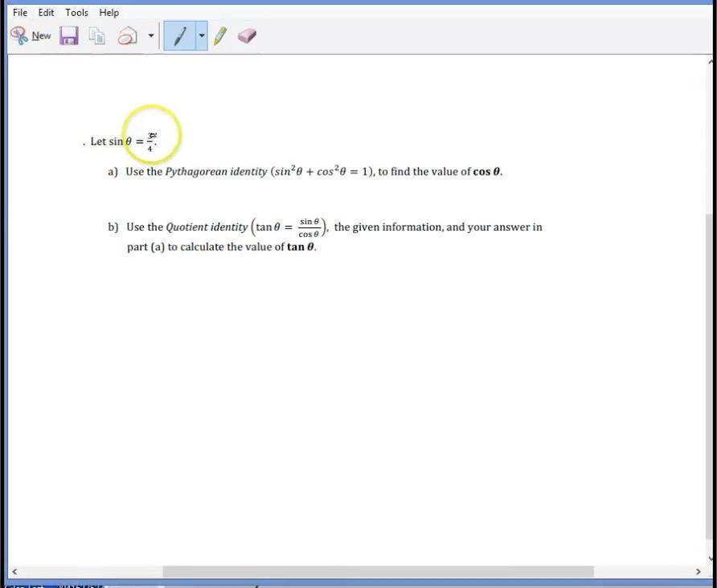Click the horizontal scrollbar left arrow
Viewport: 717px width, 588px height.
tap(14, 571)
